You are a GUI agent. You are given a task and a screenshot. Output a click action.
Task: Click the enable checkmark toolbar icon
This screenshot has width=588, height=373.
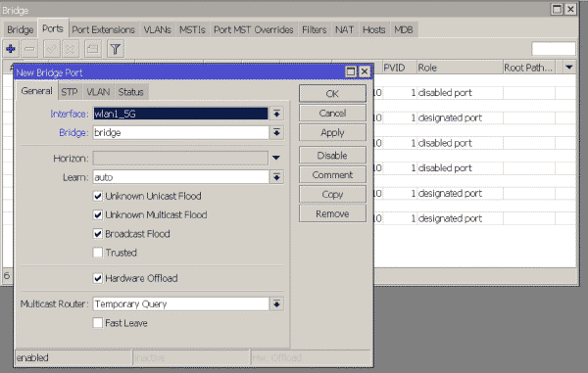click(x=51, y=49)
